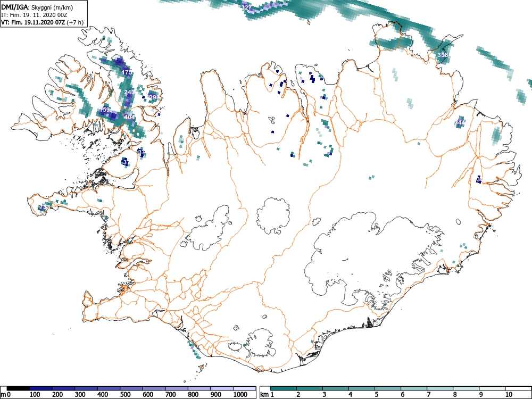The image size is (532, 399).
Task: Click the 4 label on the kilometre scale
Action: (x=350, y=395)
